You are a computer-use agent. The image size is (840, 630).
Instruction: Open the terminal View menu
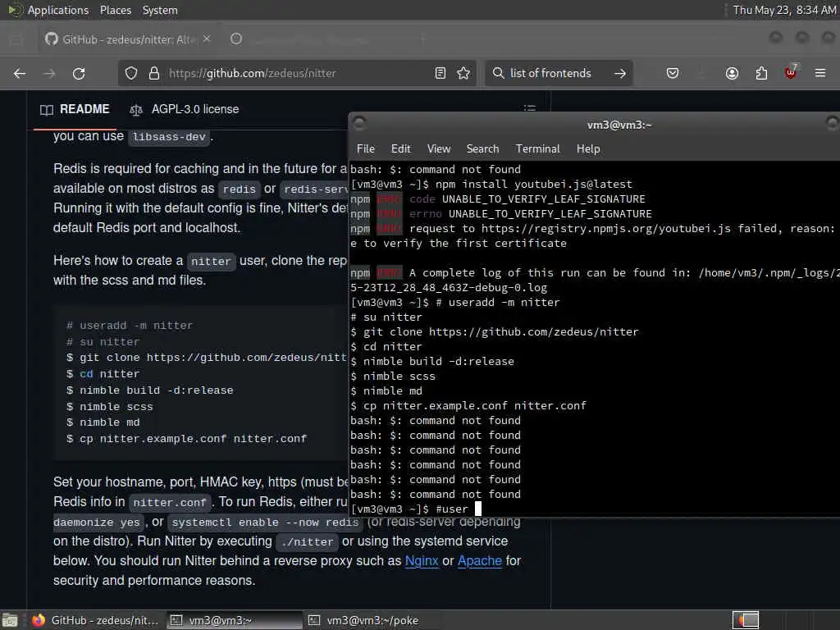tap(439, 149)
